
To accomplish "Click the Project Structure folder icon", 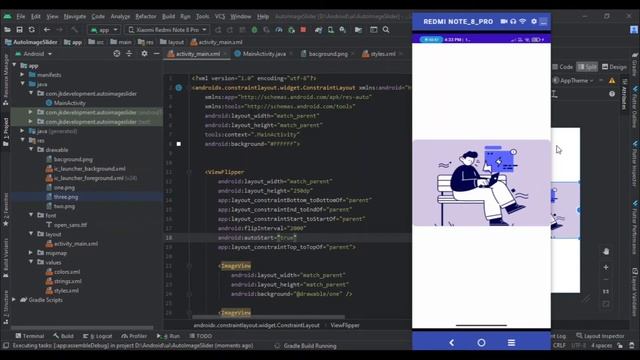I will pyautogui.click(x=358, y=30).
